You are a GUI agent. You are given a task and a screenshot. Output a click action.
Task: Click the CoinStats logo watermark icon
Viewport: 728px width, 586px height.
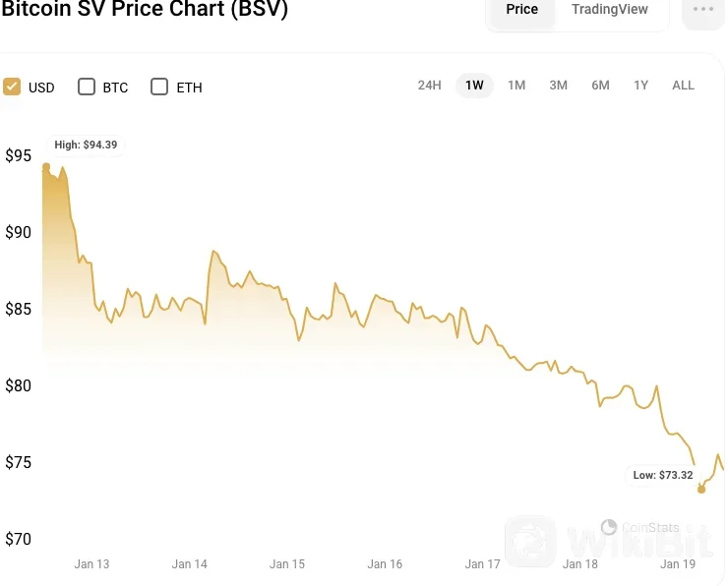(608, 528)
